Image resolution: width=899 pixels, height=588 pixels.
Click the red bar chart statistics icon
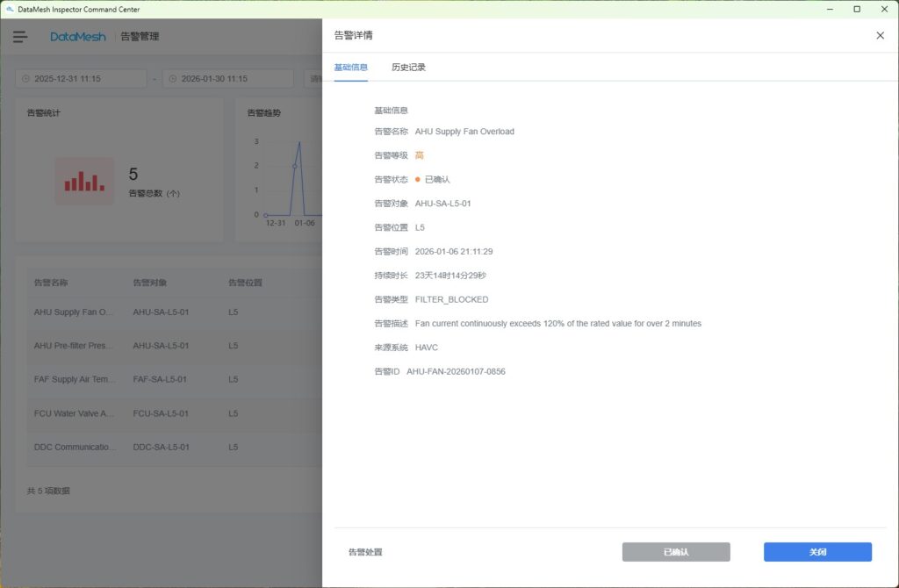pyautogui.click(x=84, y=181)
